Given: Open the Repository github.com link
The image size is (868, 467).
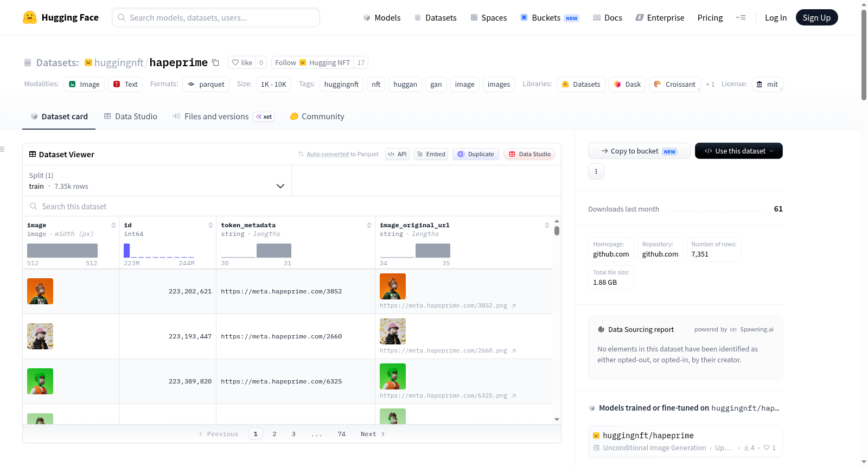Looking at the screenshot, I should pos(660,254).
